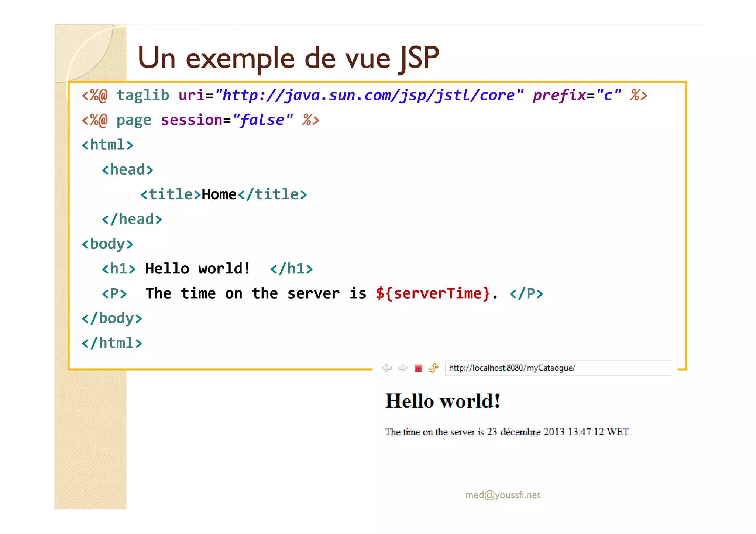The height and width of the screenshot is (534, 756).
Task: Click the ${serverTime} expression in code
Action: tap(433, 293)
